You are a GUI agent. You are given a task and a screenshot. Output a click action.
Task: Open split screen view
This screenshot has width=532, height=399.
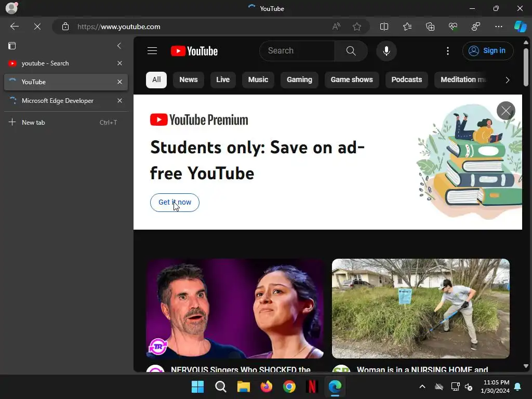coord(384,26)
